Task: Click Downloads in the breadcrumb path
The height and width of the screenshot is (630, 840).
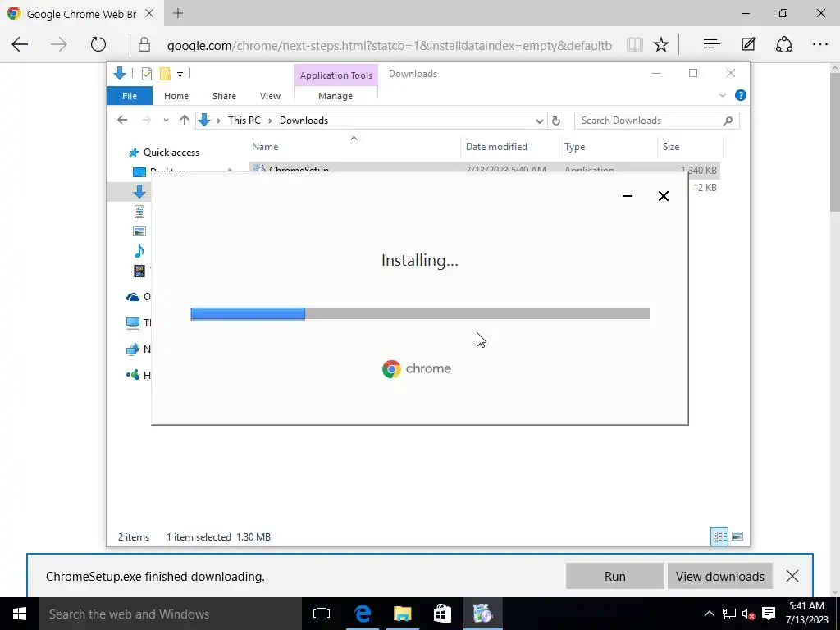Action: [304, 121]
